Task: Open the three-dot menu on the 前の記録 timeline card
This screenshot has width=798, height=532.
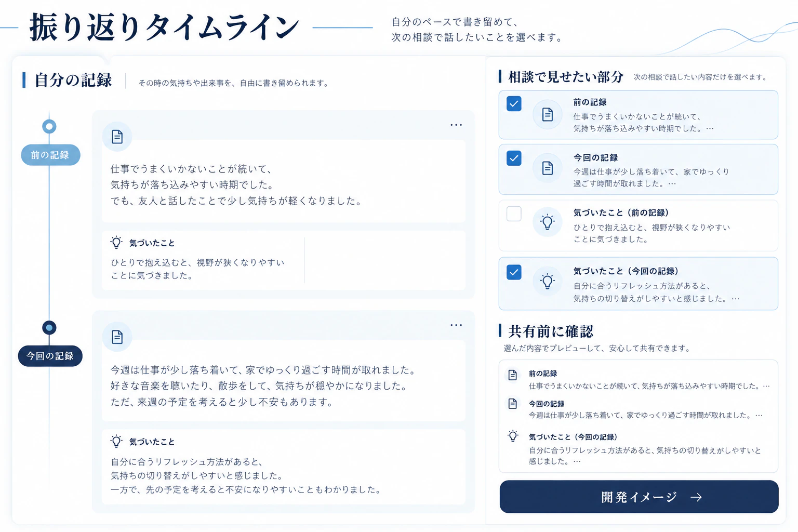Action: click(456, 125)
